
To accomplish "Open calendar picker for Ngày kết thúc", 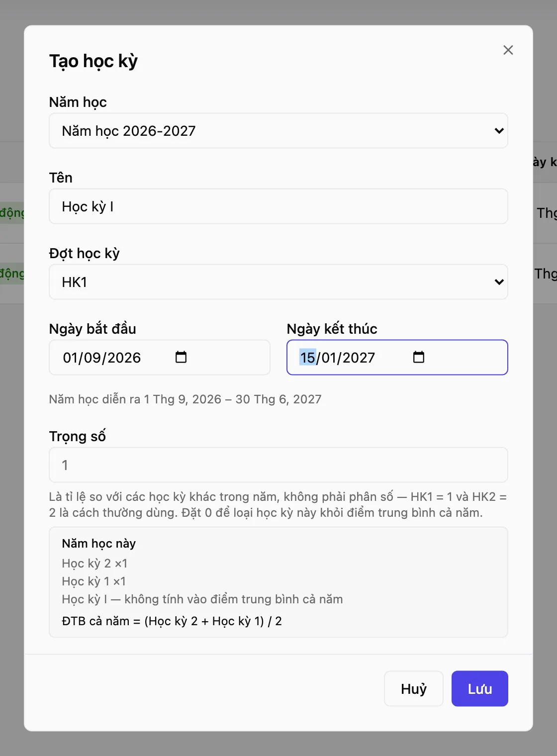I will (419, 357).
